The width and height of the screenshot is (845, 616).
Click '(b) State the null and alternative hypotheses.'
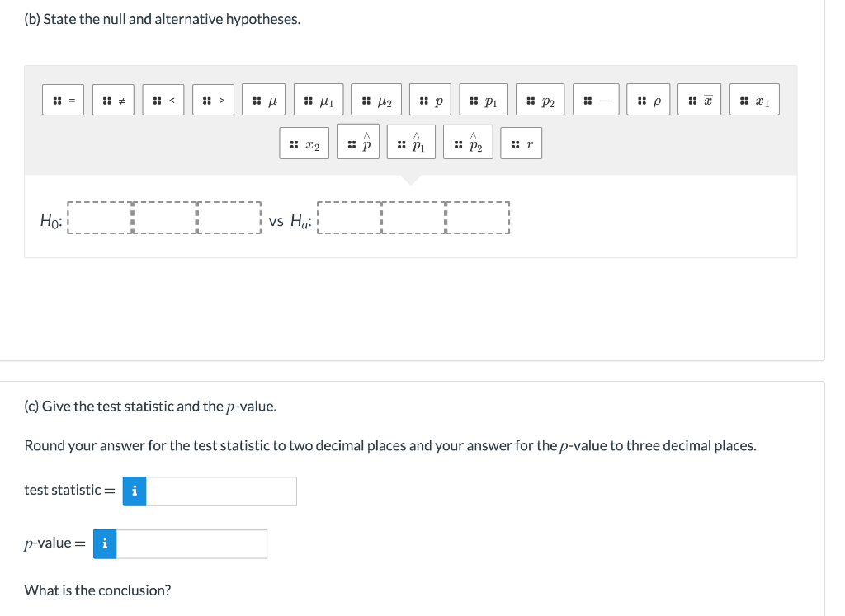(163, 20)
